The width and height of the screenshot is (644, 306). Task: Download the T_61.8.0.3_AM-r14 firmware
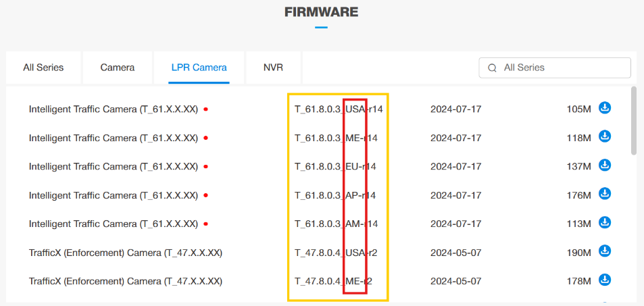click(x=605, y=223)
